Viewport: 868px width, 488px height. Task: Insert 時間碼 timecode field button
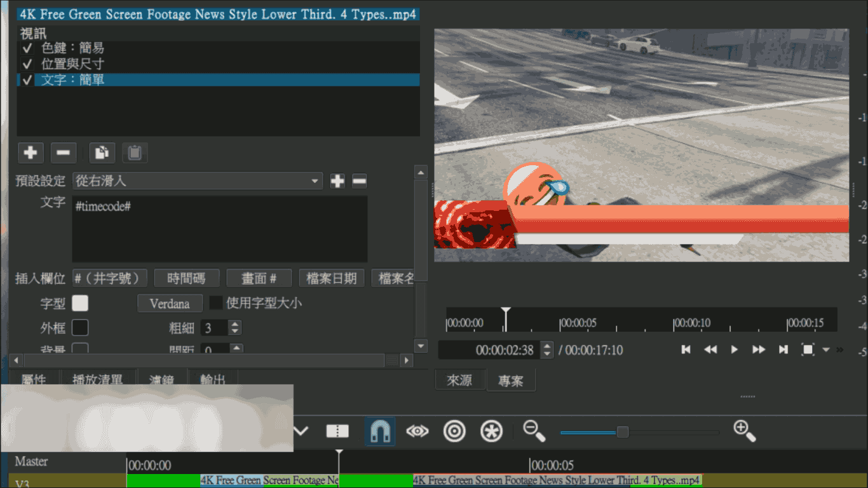[187, 278]
